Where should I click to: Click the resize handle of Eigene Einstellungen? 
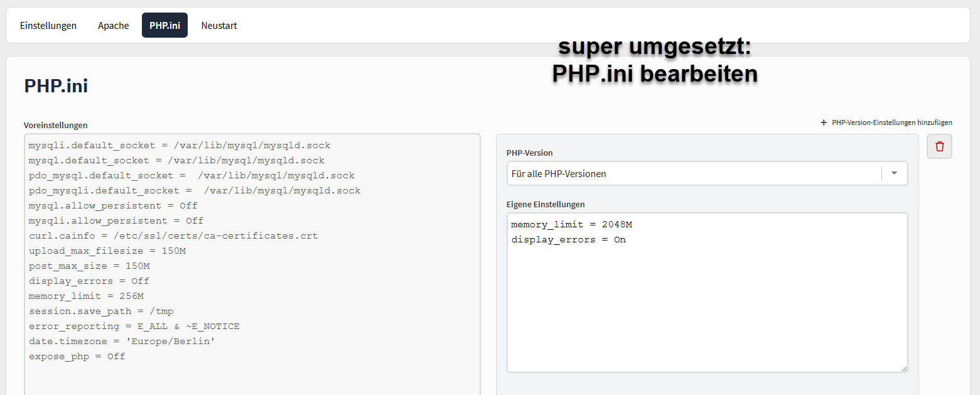click(903, 368)
